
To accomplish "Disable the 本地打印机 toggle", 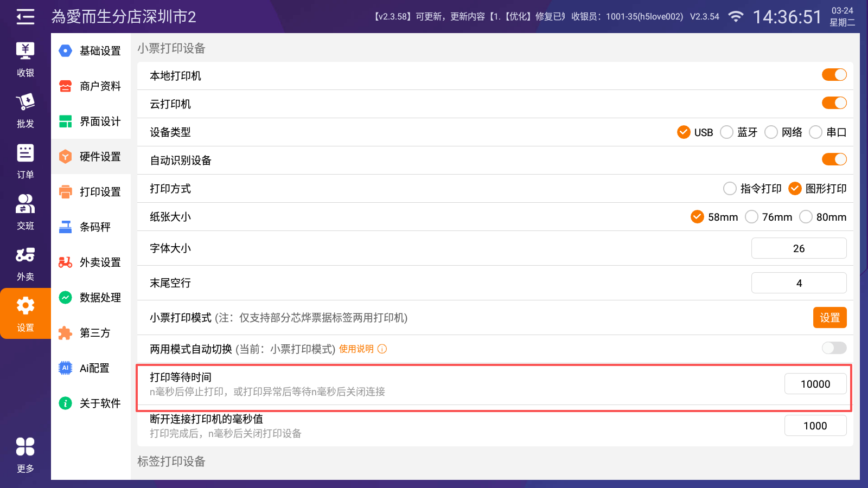I will pyautogui.click(x=834, y=75).
